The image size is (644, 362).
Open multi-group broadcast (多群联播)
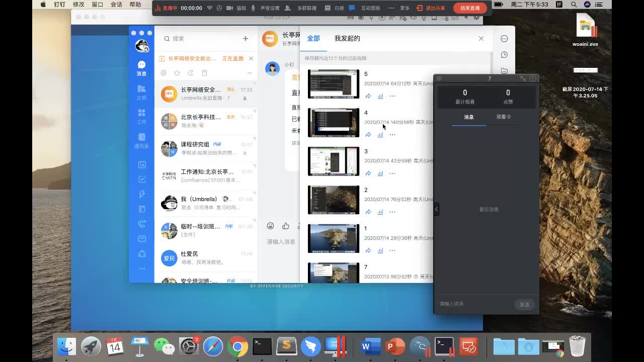point(301,8)
